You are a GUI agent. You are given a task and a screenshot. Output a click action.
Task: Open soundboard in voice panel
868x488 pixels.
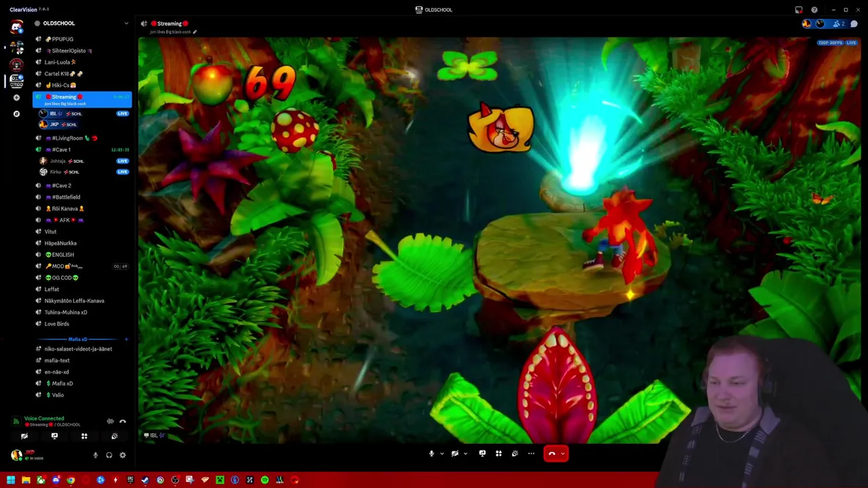(114, 436)
